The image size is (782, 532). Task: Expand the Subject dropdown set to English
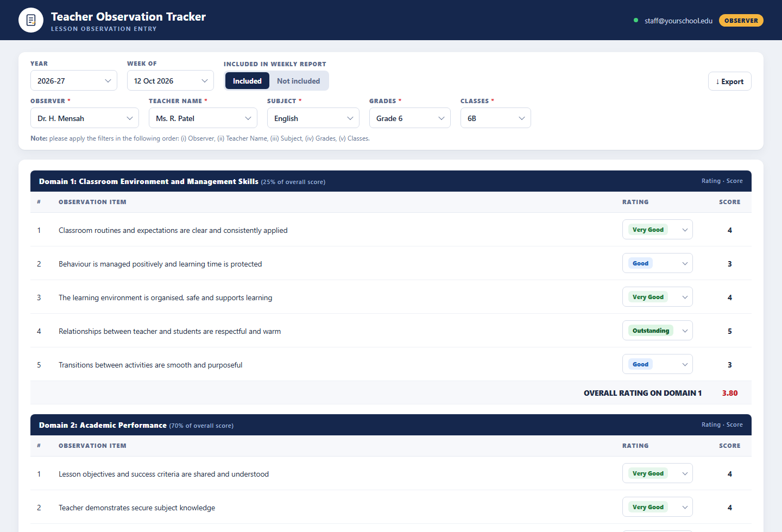tap(313, 118)
